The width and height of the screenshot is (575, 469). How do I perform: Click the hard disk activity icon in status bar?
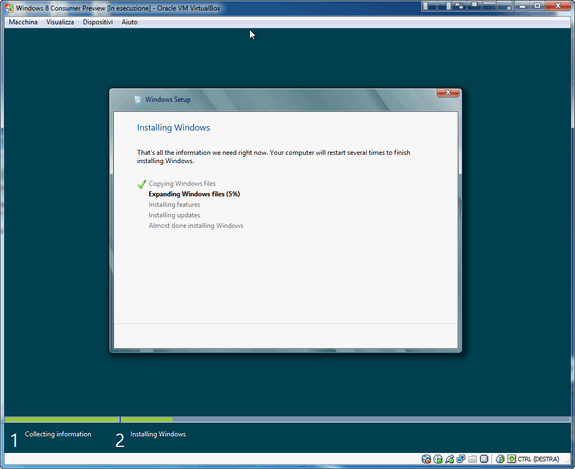[x=426, y=459]
